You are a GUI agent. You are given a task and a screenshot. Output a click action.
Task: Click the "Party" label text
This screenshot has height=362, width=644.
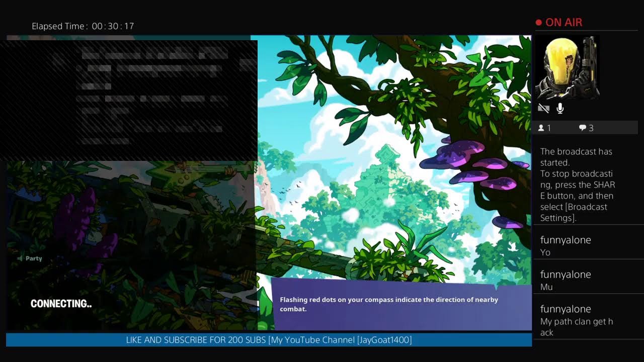(x=34, y=258)
